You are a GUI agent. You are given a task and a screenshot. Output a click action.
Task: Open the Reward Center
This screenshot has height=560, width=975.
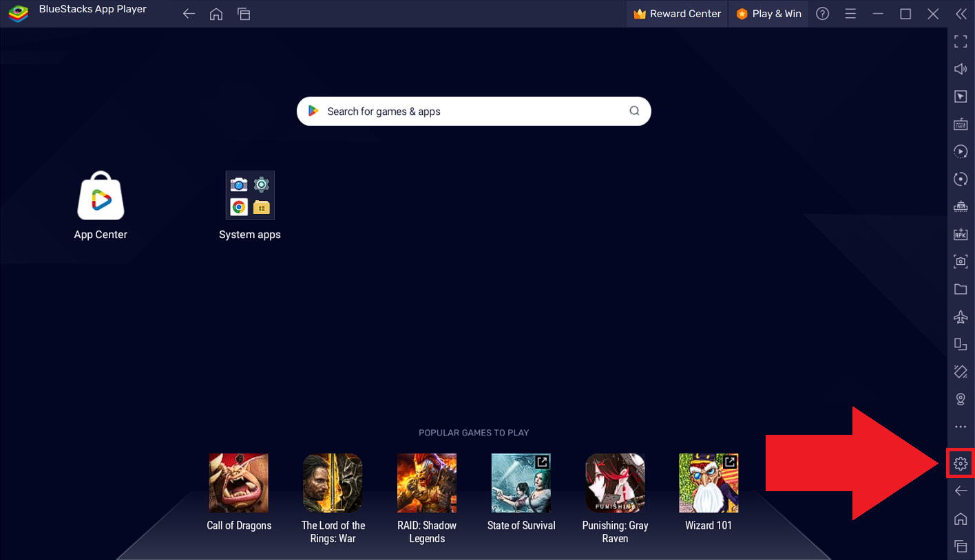click(676, 13)
